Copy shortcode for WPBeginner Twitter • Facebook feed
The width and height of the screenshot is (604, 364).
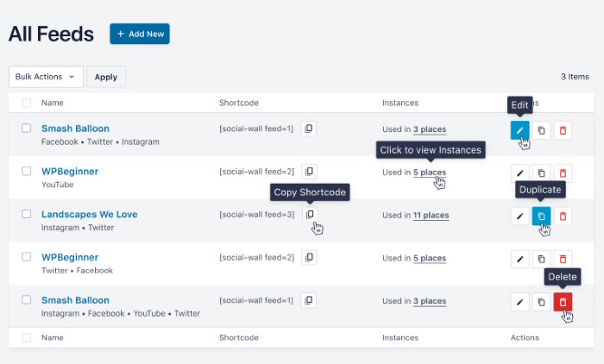coord(309,257)
